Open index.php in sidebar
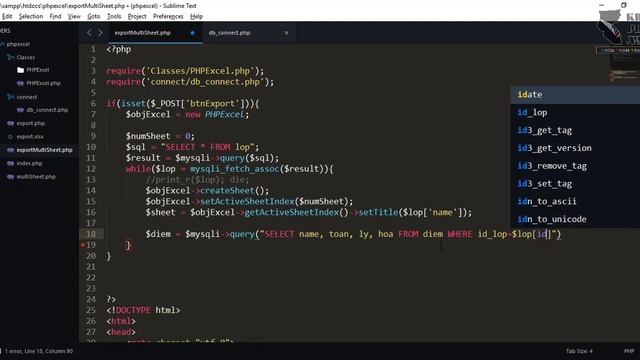 29,163
